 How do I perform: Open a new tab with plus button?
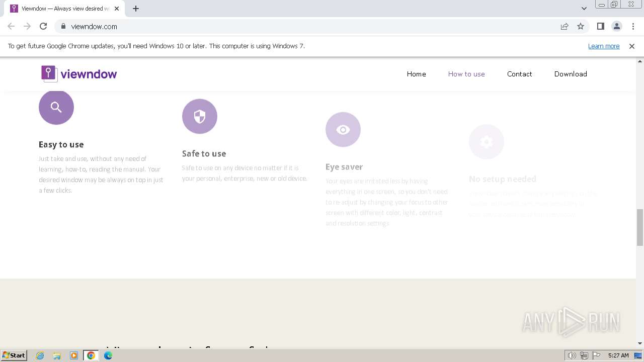click(136, 9)
